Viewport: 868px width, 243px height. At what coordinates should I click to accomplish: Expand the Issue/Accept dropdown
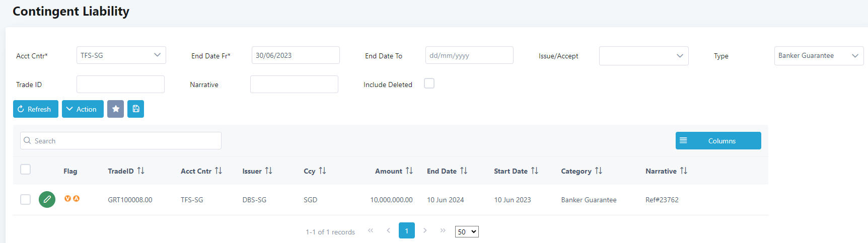point(643,56)
